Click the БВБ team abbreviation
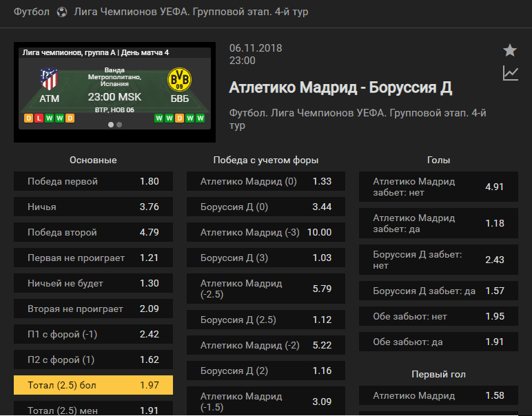The width and height of the screenshot is (532, 416). (x=179, y=98)
